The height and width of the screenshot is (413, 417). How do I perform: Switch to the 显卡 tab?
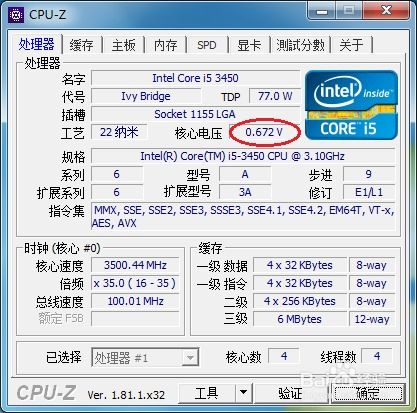[x=249, y=45]
